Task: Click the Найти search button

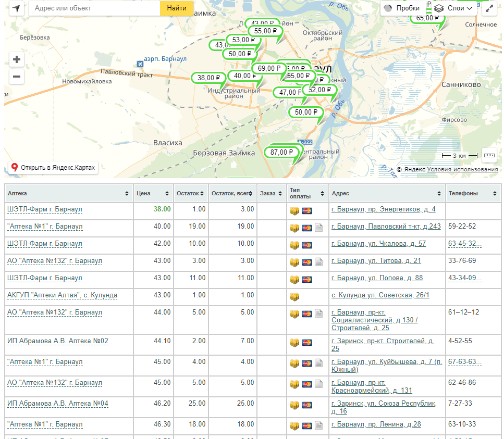Action: pyautogui.click(x=177, y=8)
